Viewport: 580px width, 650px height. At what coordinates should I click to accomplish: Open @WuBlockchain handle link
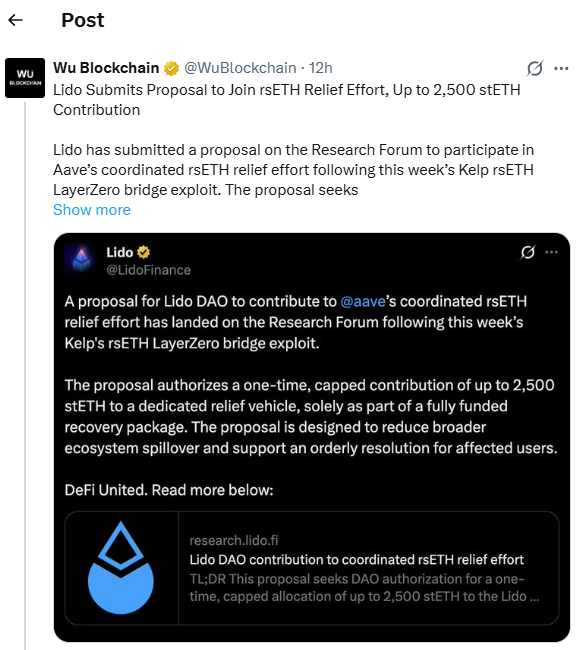click(x=240, y=68)
